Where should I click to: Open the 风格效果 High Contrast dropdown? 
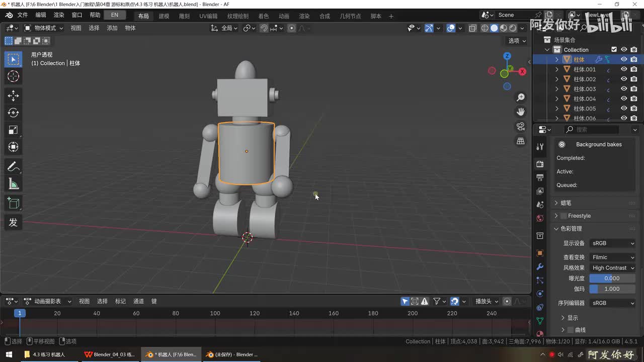click(x=613, y=268)
